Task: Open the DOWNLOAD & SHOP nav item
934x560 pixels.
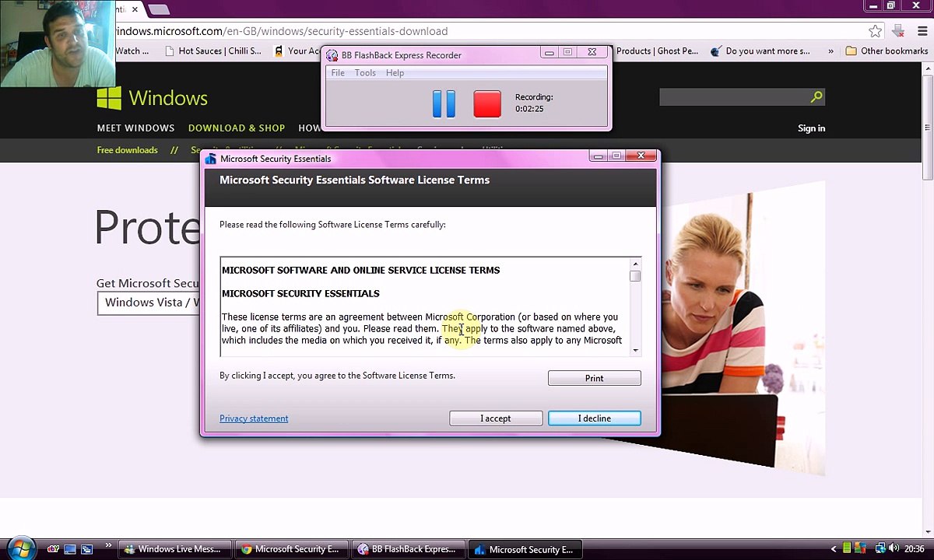Action: point(237,128)
